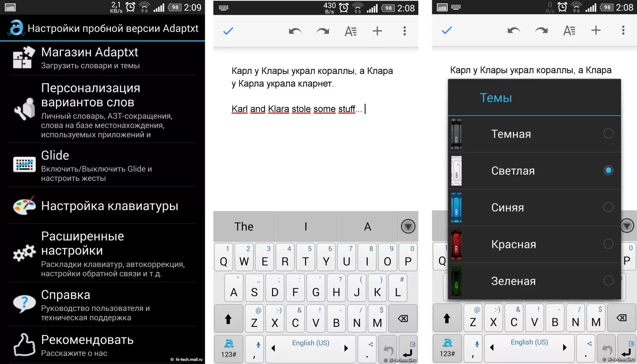Tap the M key on right keyboard
The width and height of the screenshot is (637, 364).
coord(596,318)
